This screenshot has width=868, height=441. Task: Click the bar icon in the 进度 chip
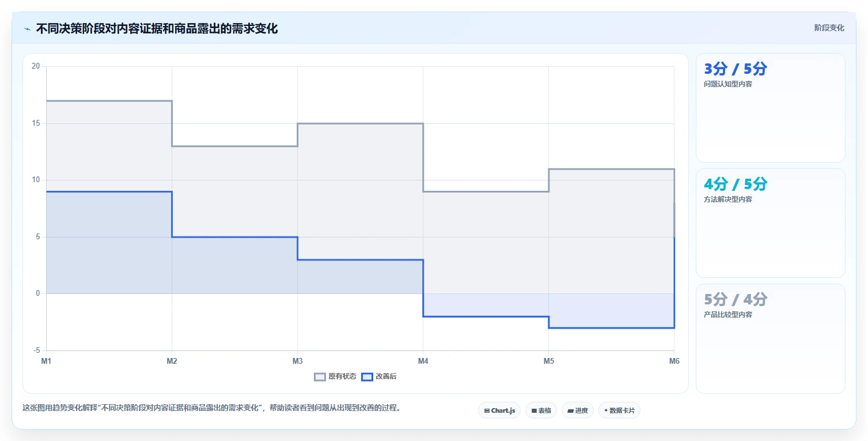coord(570,411)
